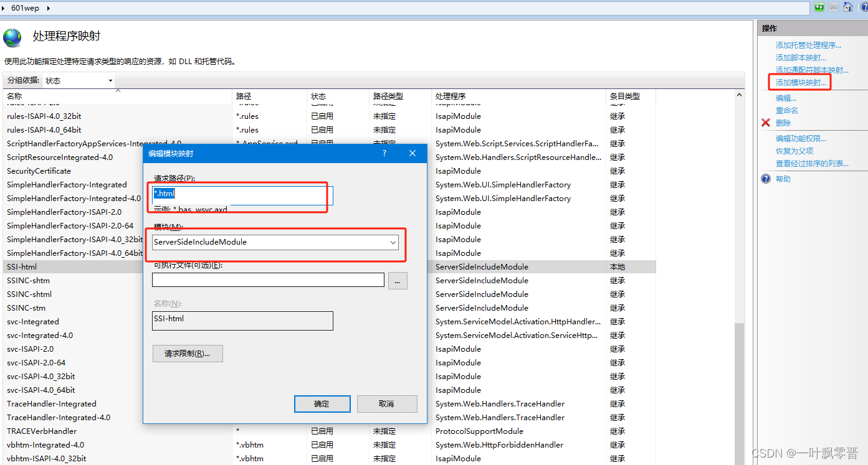This screenshot has width=868, height=465.
Task: Click the refresh page icon in the address bar
Action: click(819, 7)
